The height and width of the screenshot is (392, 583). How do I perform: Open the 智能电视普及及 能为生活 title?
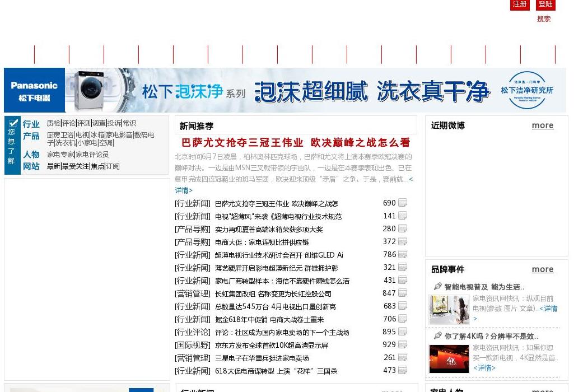tap(484, 287)
